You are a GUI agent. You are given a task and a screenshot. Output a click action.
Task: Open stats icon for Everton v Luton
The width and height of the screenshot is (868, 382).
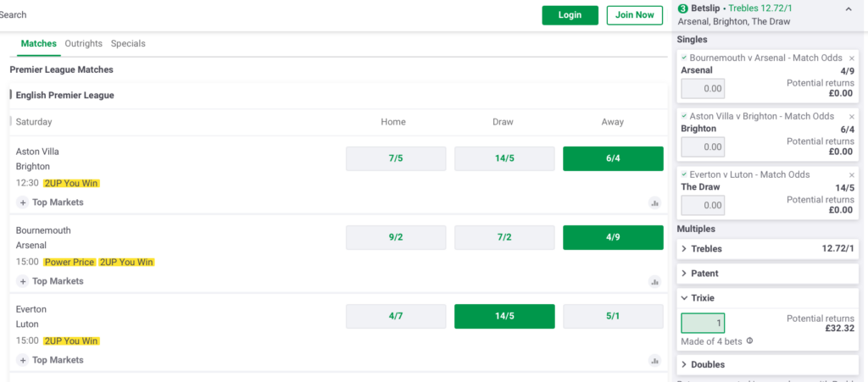pyautogui.click(x=654, y=361)
